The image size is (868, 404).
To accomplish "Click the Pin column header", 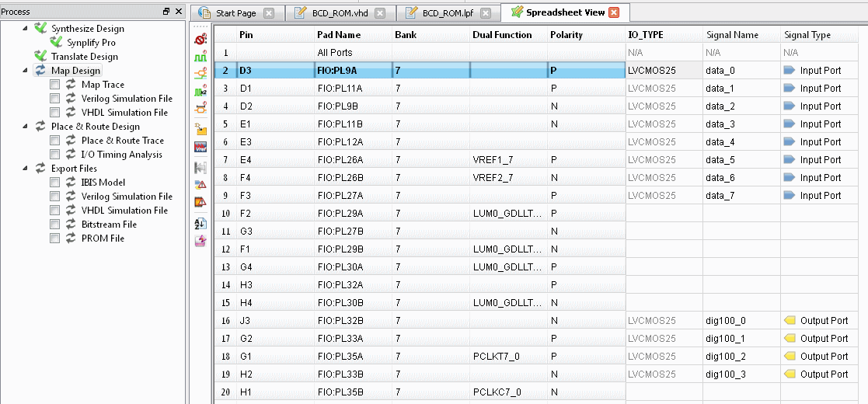I will tap(275, 35).
